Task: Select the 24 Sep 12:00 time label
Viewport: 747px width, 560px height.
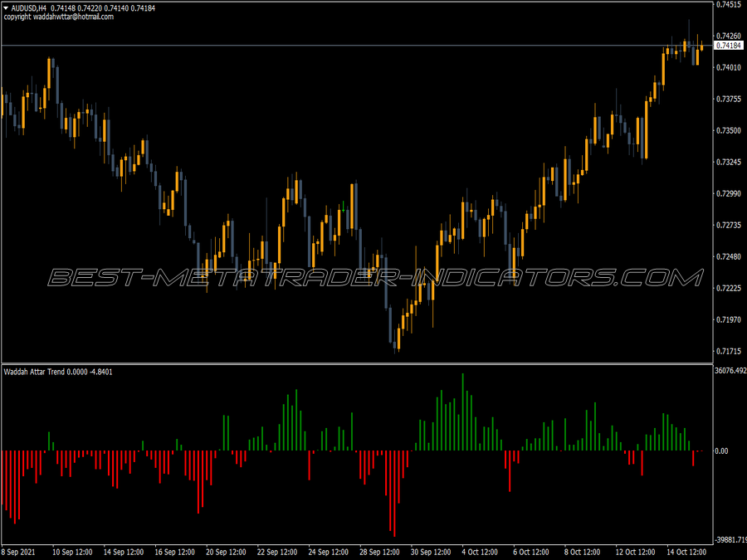Action: click(328, 552)
